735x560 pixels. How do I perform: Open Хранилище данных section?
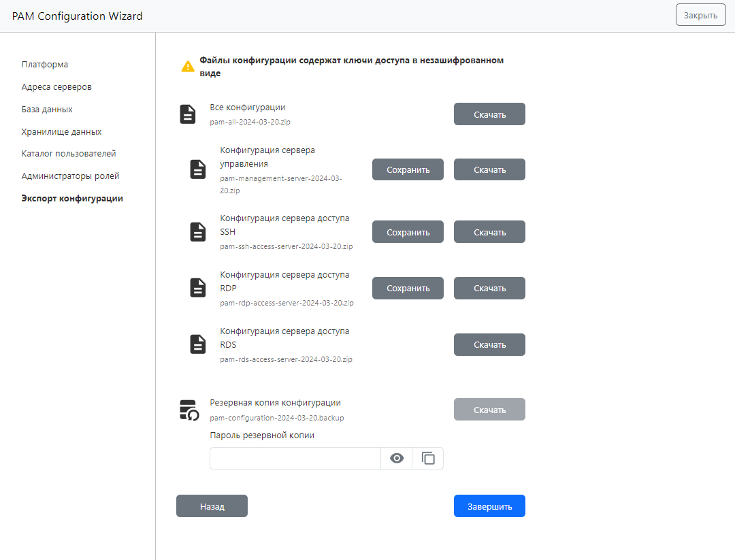(x=61, y=132)
